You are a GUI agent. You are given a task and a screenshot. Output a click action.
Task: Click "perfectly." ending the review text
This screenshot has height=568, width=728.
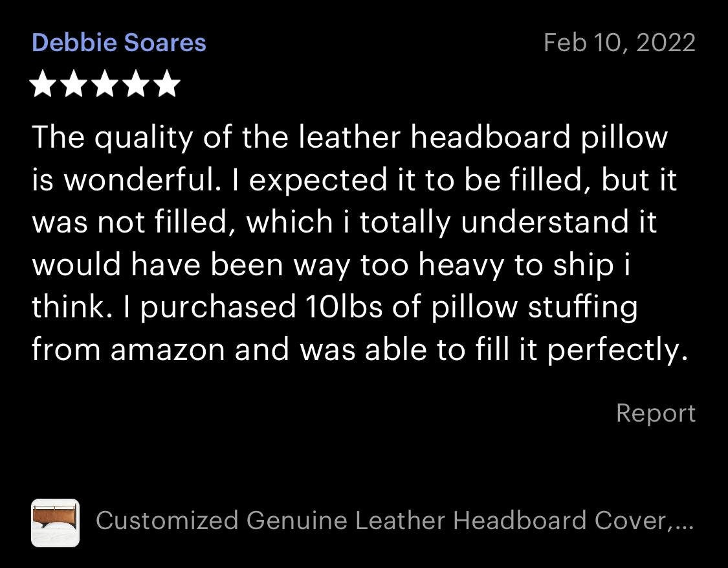click(617, 351)
